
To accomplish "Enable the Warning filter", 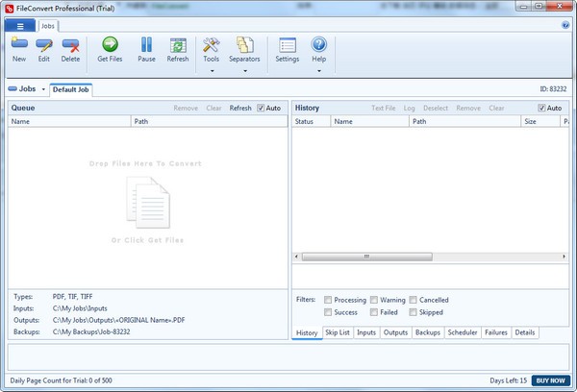I will coord(374,300).
